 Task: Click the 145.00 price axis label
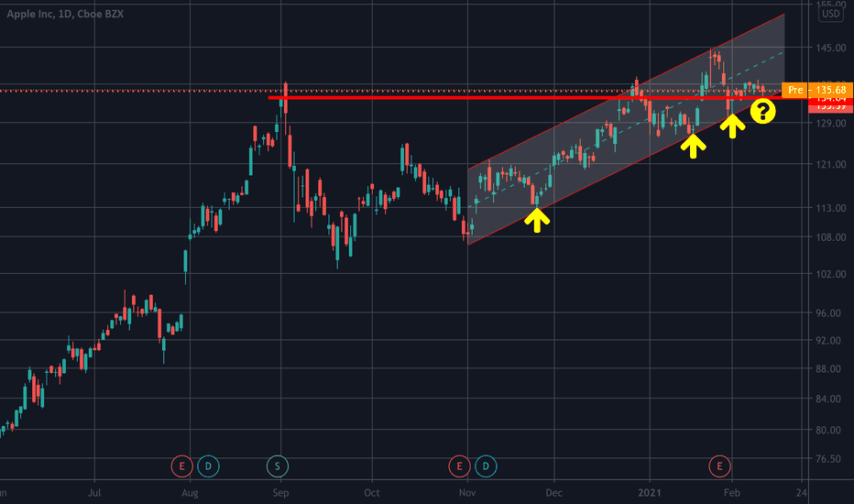(830, 48)
